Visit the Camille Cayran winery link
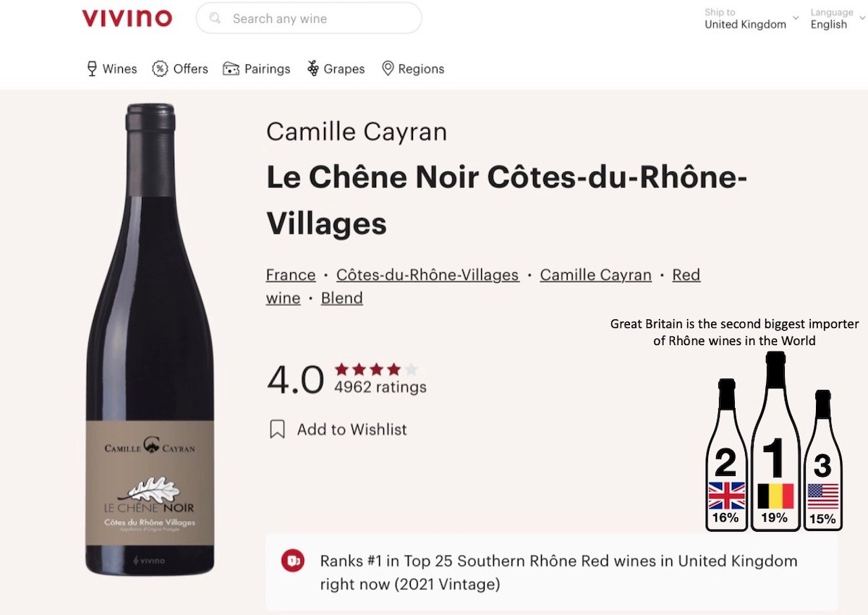Screen dimensions: 868x615 595,275
